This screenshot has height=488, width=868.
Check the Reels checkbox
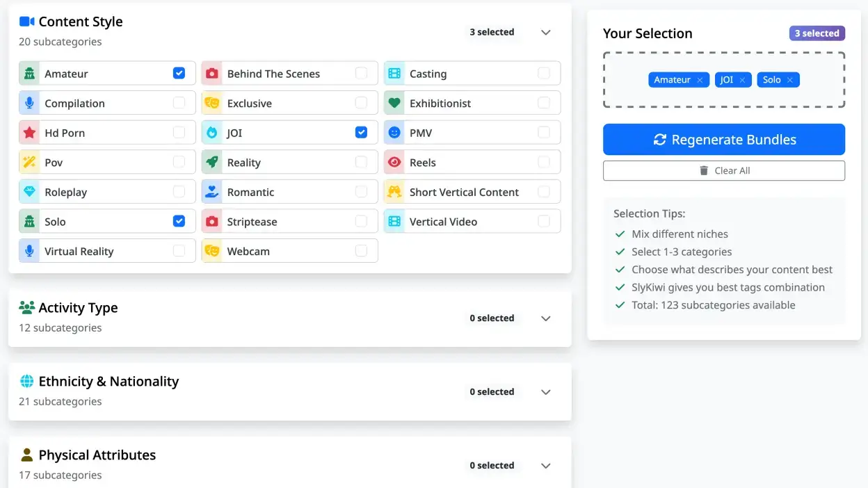pos(544,162)
